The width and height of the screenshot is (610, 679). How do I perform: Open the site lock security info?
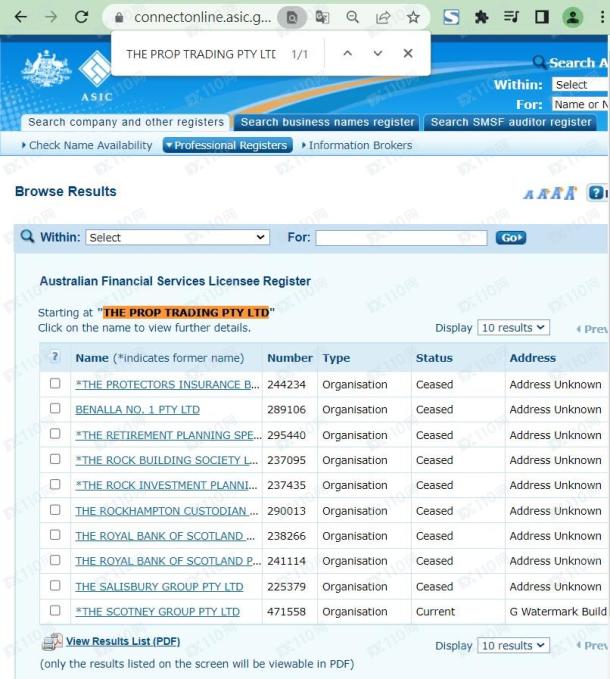[119, 17]
